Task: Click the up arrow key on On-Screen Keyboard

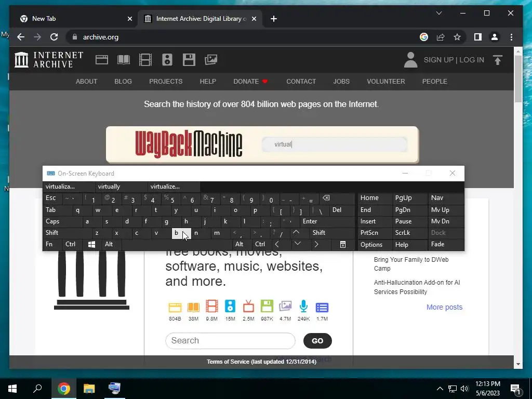Action: tap(296, 232)
